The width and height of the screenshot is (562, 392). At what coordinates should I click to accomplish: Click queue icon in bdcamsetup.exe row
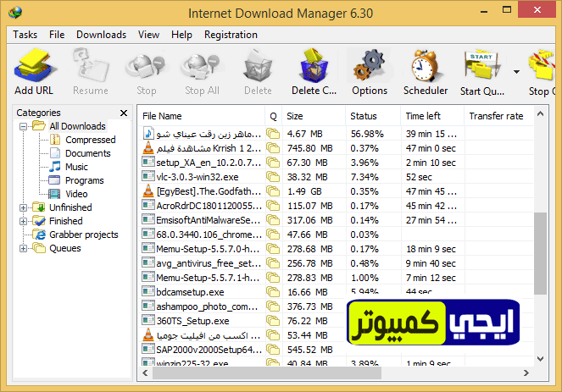(x=273, y=292)
